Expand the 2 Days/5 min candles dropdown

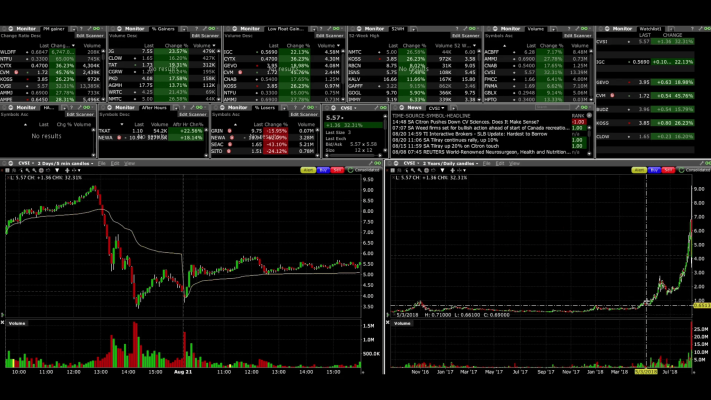72,162
